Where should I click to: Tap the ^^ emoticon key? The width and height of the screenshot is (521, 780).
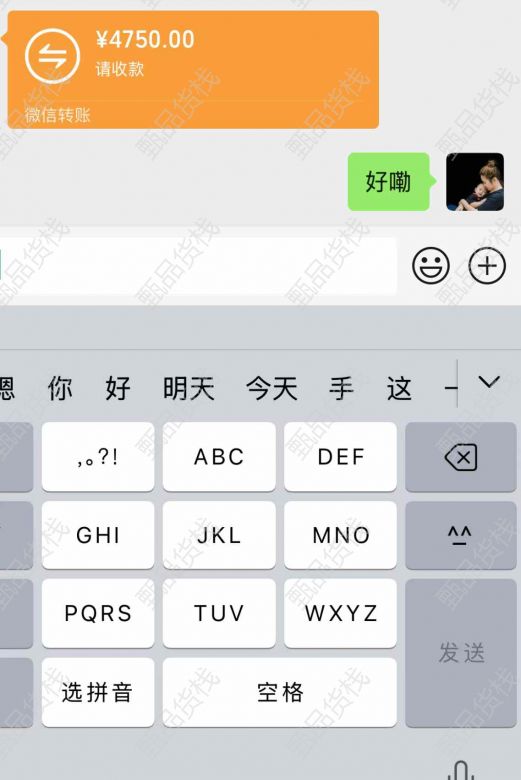[461, 535]
